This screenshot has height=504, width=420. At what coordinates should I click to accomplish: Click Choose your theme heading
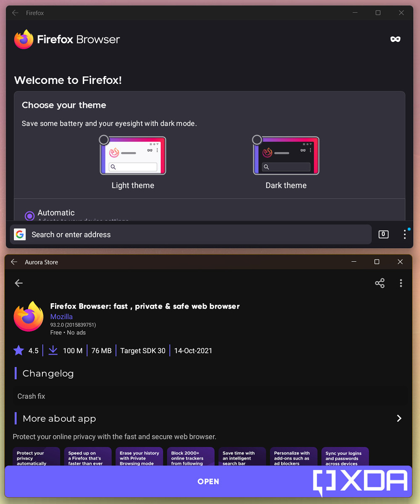pos(64,105)
